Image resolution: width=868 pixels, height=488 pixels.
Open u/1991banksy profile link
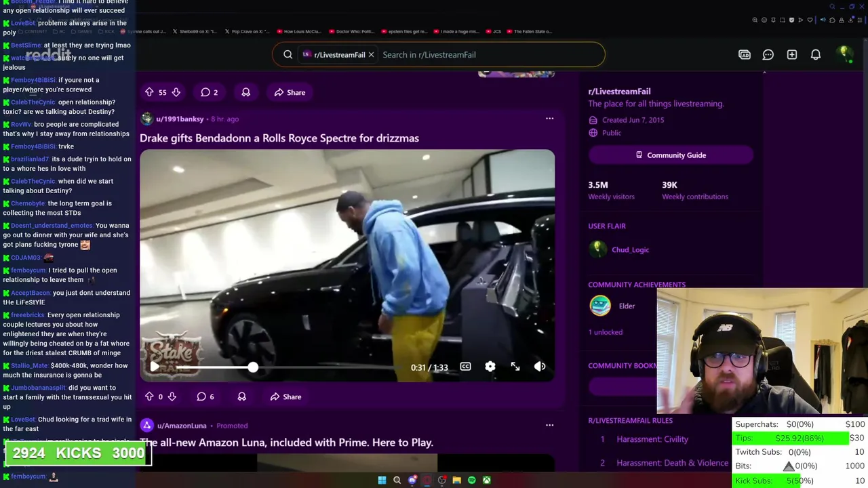[180, 119]
